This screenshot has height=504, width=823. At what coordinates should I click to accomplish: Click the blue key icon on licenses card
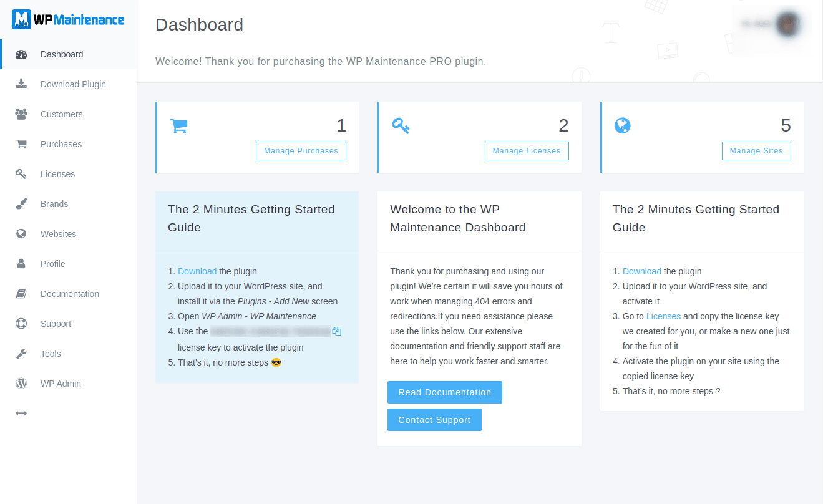(x=401, y=126)
